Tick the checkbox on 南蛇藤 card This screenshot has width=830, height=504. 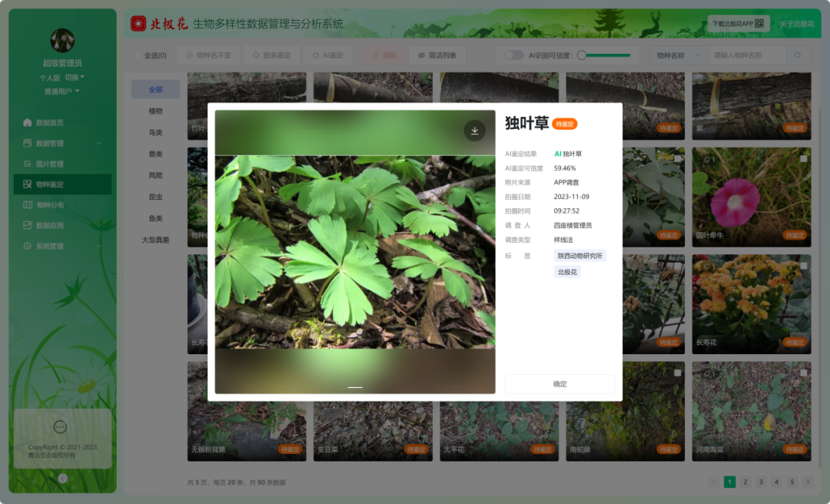click(677, 372)
